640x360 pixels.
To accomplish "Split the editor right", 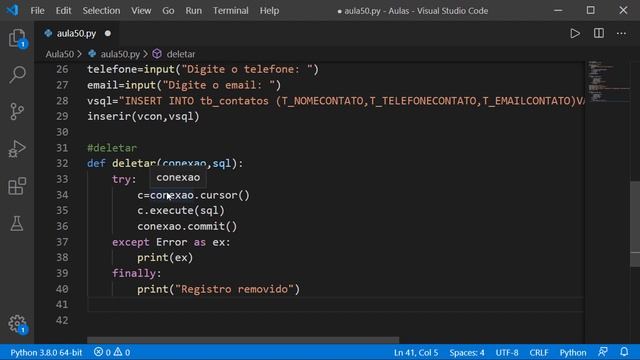I will click(x=599, y=33).
